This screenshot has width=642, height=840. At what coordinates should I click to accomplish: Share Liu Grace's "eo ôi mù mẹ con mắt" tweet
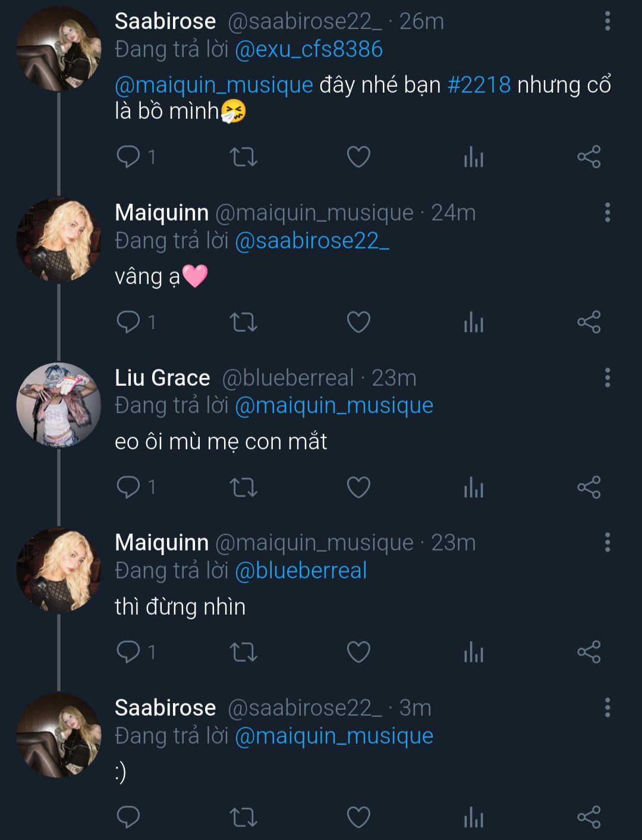coord(588,487)
